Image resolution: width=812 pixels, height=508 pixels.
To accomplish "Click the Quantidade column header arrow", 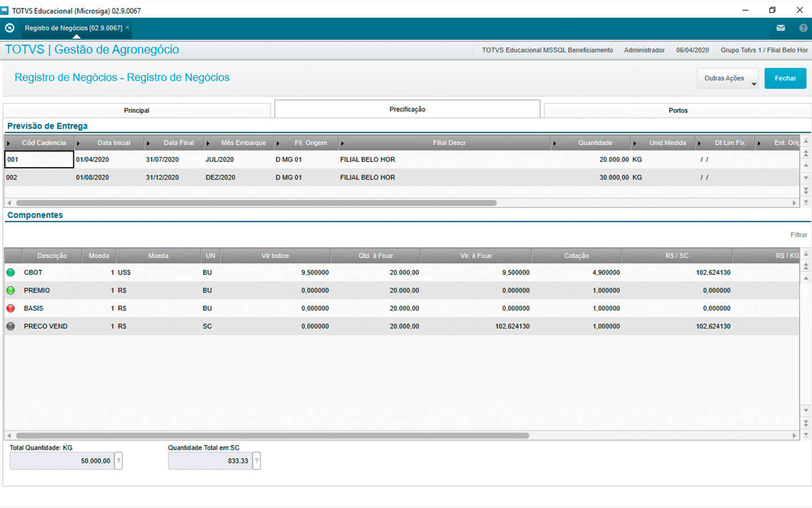I will (554, 143).
